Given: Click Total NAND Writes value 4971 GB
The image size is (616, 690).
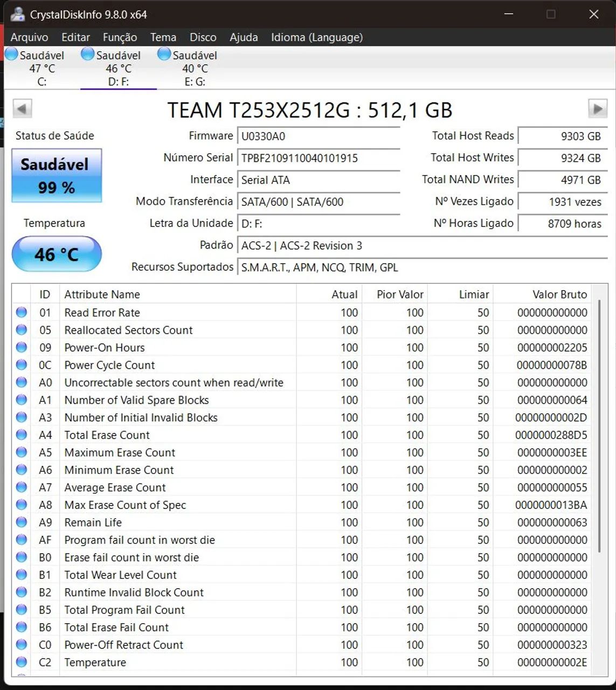Looking at the screenshot, I should 563,180.
